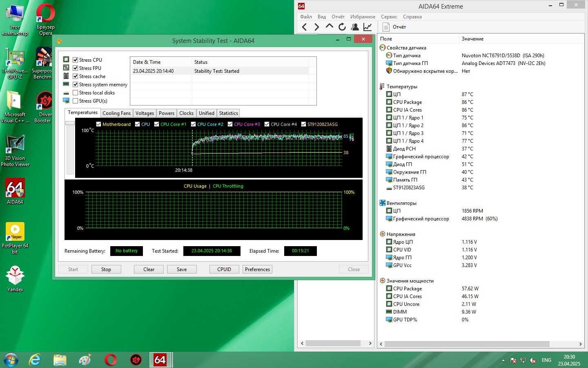Open the PotPlayer 64 bit desktop icon

click(15, 238)
